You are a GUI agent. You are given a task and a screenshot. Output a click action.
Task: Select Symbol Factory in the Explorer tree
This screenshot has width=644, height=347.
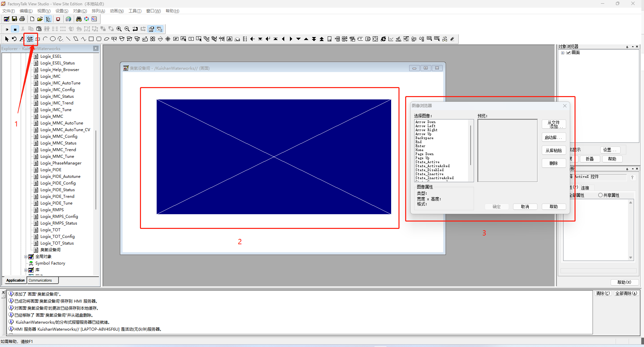(50, 263)
